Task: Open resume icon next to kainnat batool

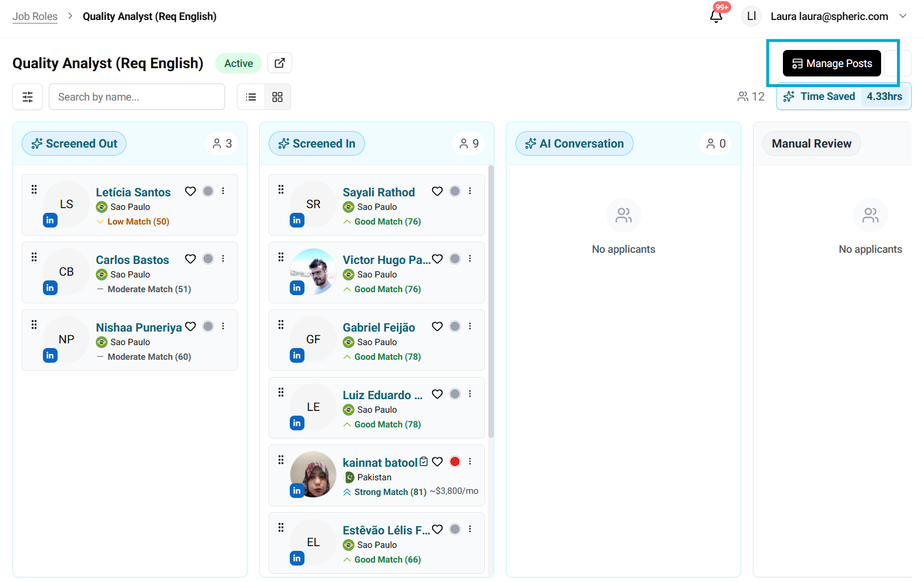Action: click(x=424, y=462)
